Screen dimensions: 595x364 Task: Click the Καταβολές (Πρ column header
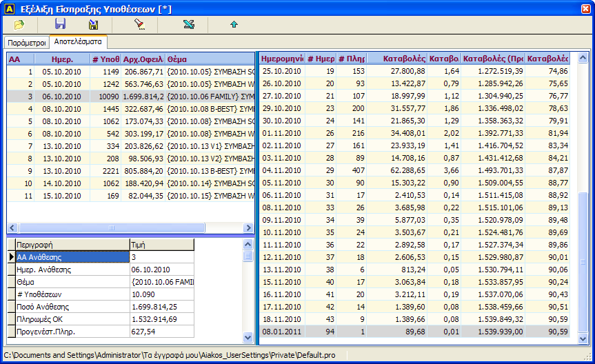coord(493,59)
